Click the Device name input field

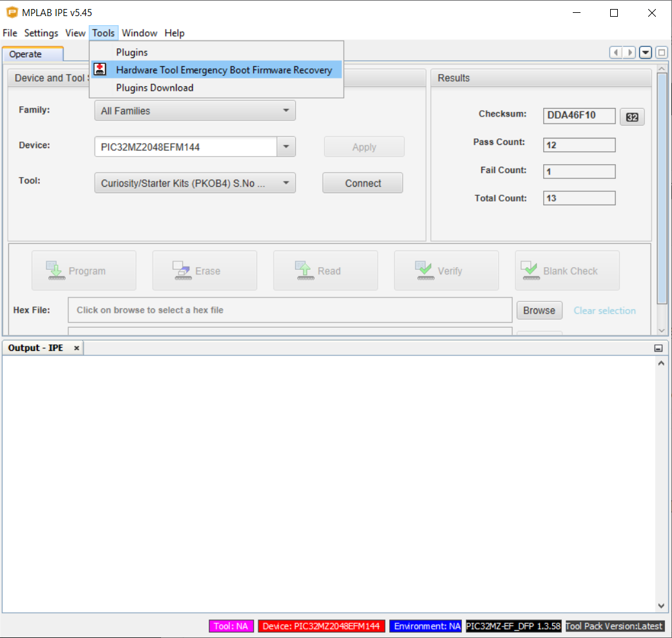coord(186,147)
